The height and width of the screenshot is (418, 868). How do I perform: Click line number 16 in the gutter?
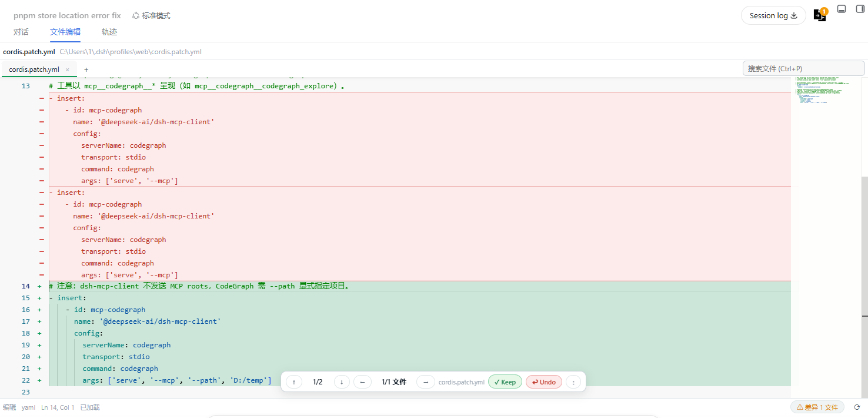25,310
